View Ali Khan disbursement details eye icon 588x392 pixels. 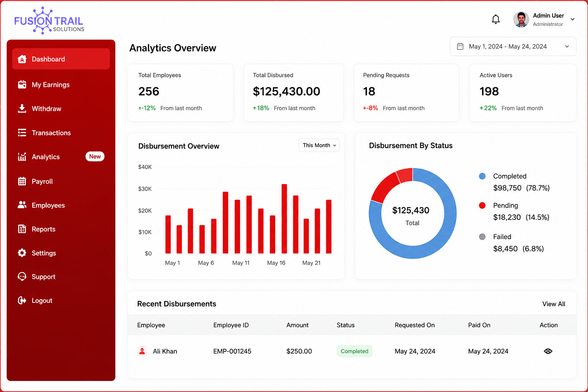tap(548, 351)
